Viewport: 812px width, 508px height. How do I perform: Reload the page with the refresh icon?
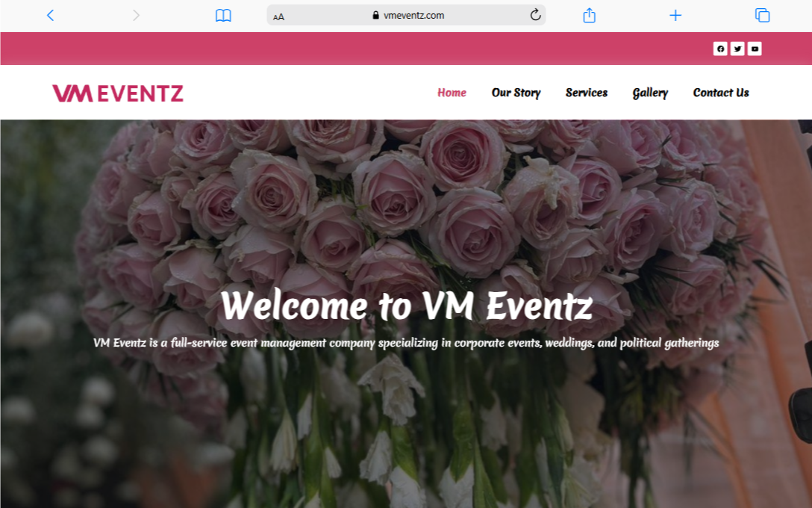click(x=535, y=15)
